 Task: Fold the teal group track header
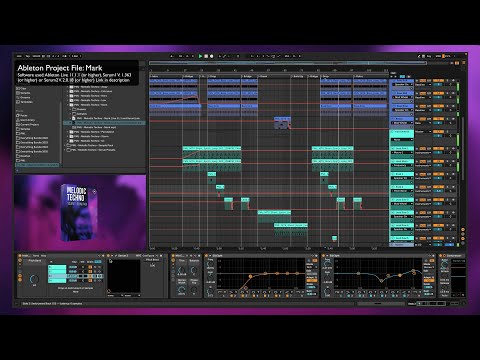pos(392,131)
